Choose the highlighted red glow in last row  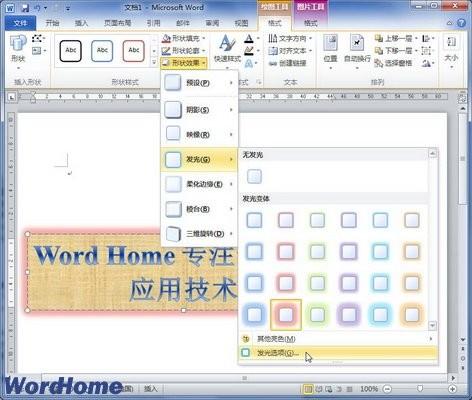pyautogui.click(x=286, y=315)
